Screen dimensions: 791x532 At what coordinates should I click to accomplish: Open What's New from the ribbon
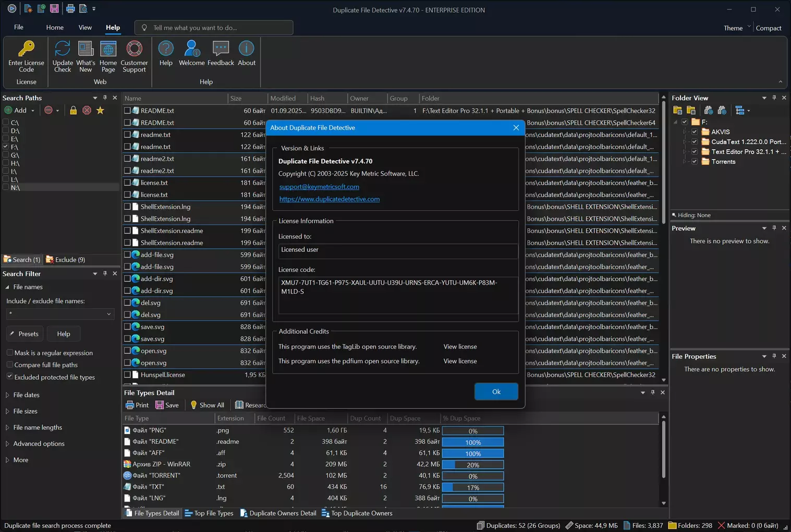pos(86,50)
